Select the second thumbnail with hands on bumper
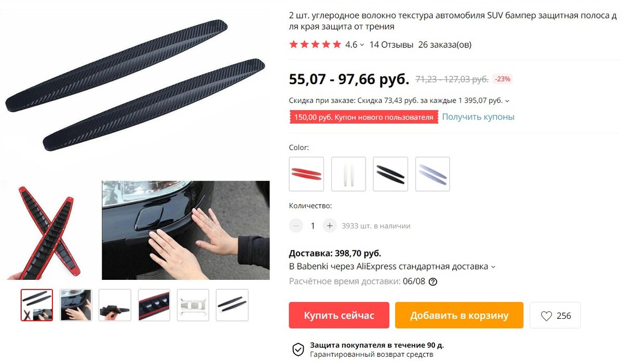Screen dimensions: 623x364 pos(76,305)
